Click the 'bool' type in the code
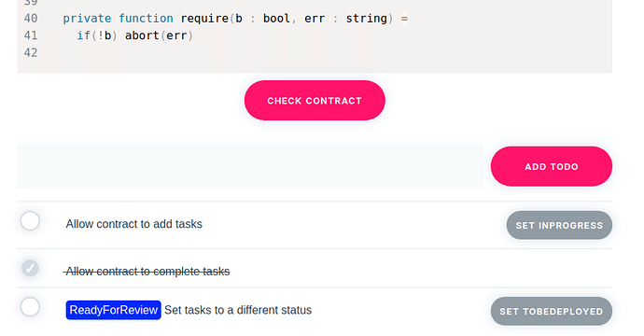 (x=276, y=19)
